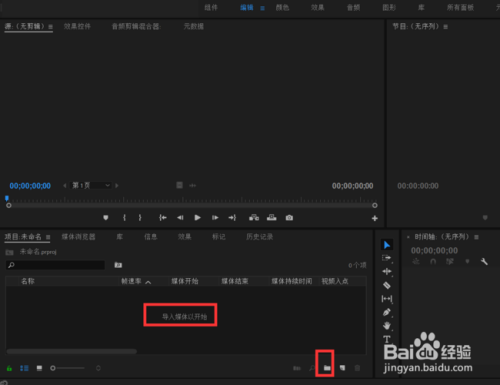Go to Out point in Source monitor
The width and height of the screenshot is (500, 385).
[x=232, y=218]
